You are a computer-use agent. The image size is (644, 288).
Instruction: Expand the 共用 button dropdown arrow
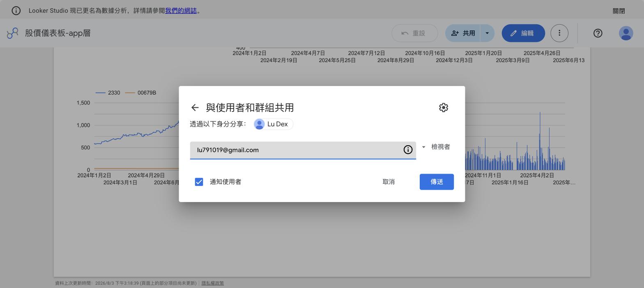pyautogui.click(x=487, y=33)
